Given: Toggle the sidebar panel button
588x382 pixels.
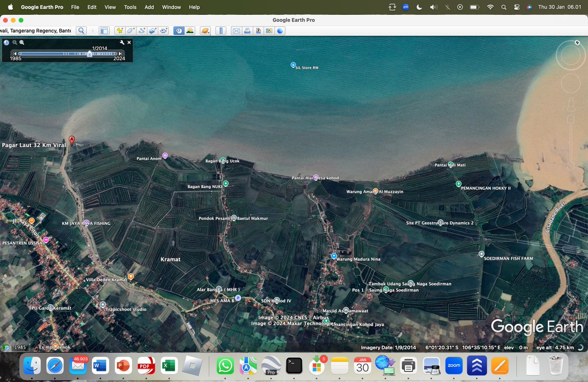Looking at the screenshot, I should point(104,30).
